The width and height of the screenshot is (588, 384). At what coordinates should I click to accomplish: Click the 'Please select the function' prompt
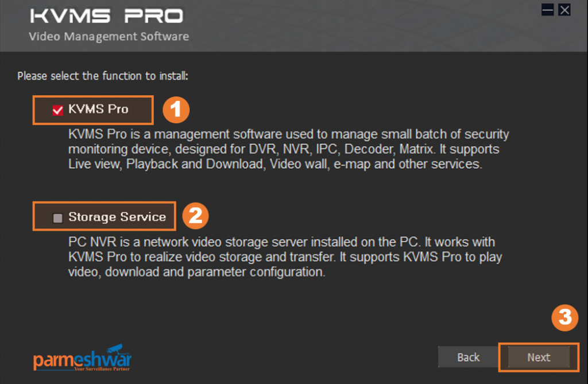103,76
